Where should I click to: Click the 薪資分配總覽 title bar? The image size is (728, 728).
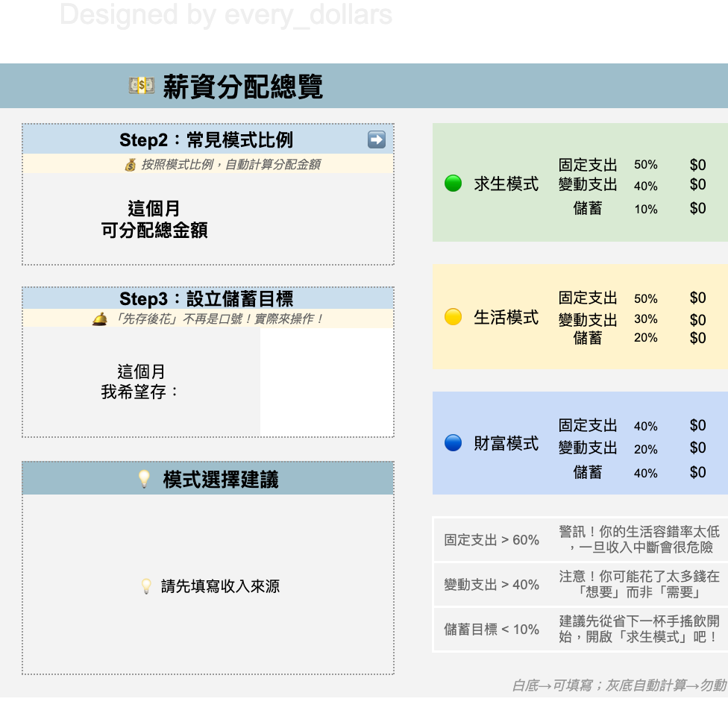click(224, 87)
